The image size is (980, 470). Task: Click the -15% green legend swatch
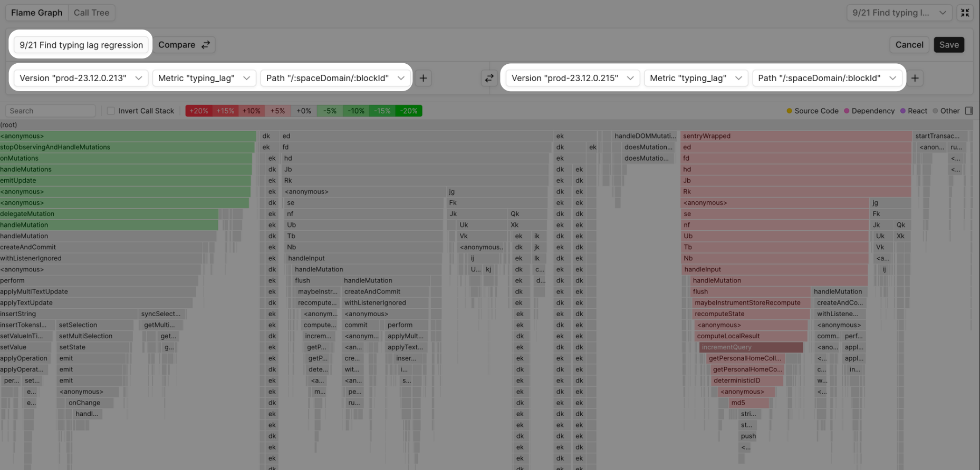[x=382, y=111]
